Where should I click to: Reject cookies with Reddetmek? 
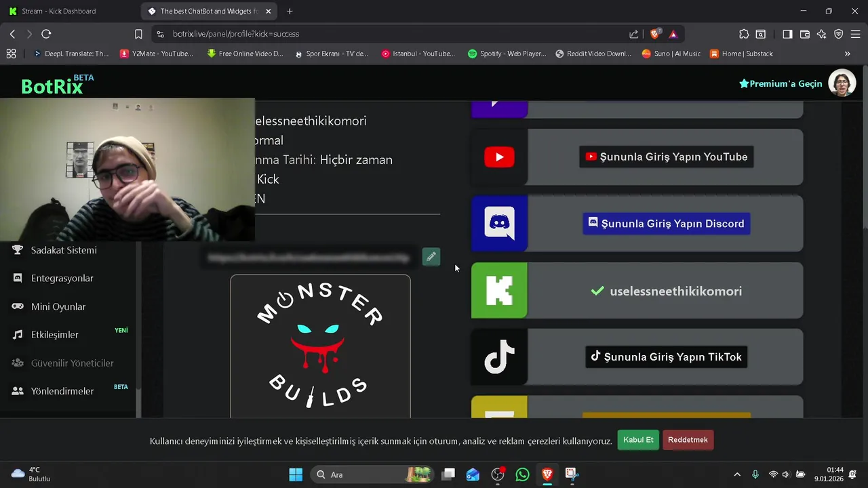coord(688,440)
